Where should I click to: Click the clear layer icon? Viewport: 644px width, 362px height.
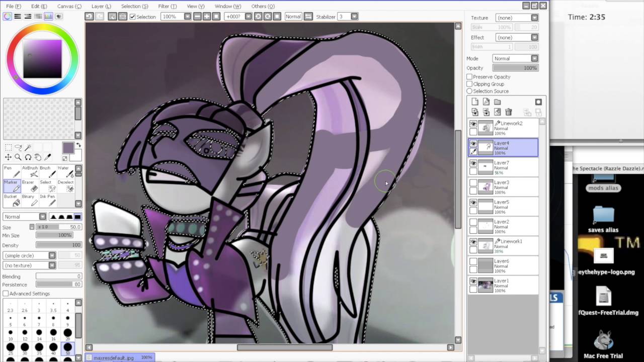[497, 112]
